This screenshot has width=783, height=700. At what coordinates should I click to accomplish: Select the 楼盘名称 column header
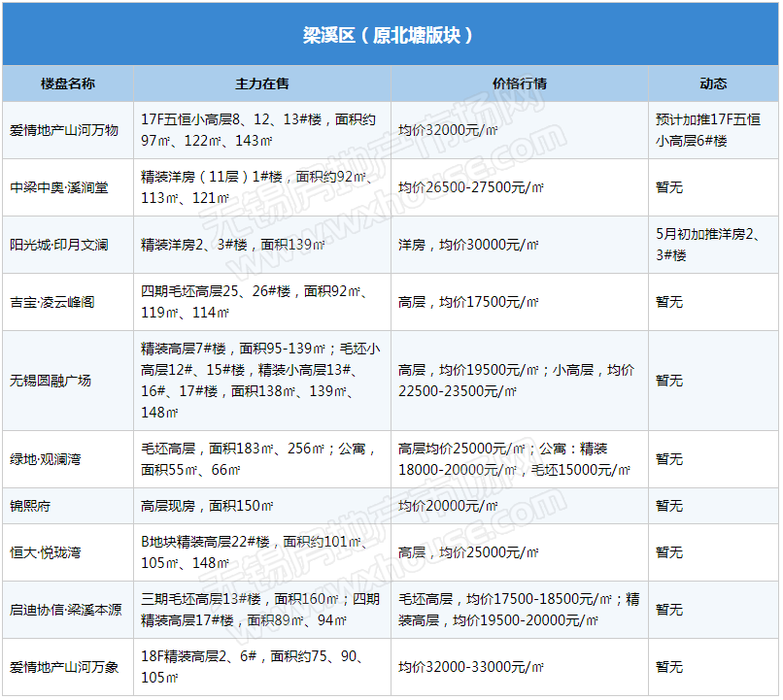[68, 83]
